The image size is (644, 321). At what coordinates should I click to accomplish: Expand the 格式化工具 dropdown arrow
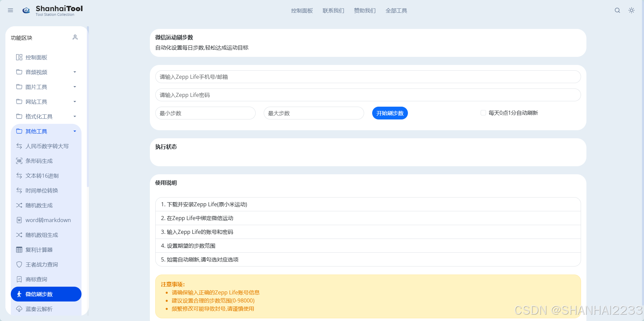[x=75, y=116]
